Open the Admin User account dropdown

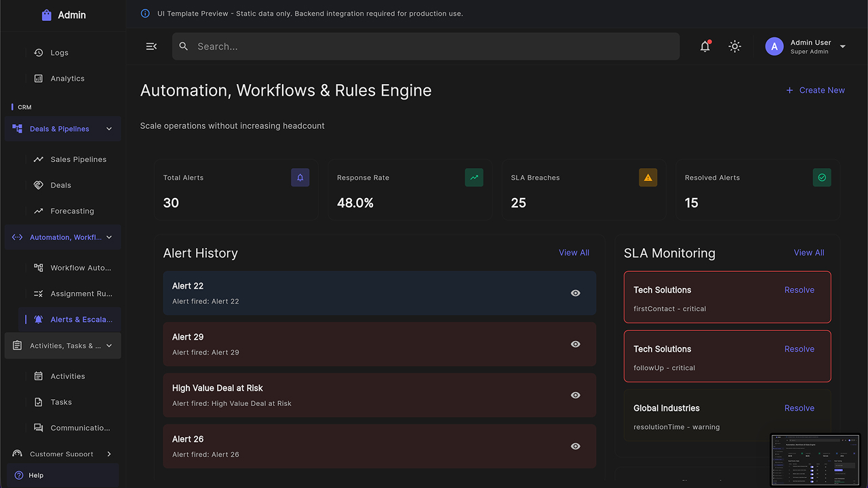843,46
